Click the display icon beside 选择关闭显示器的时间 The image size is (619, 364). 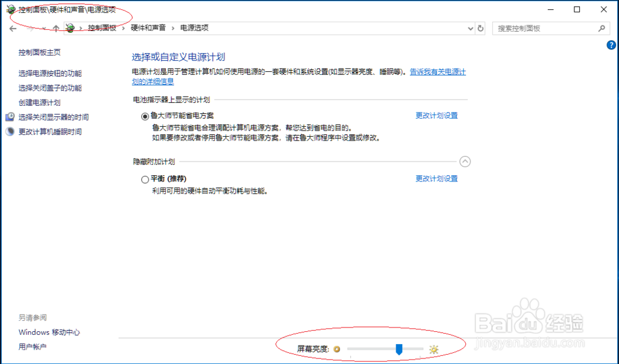tap(9, 116)
